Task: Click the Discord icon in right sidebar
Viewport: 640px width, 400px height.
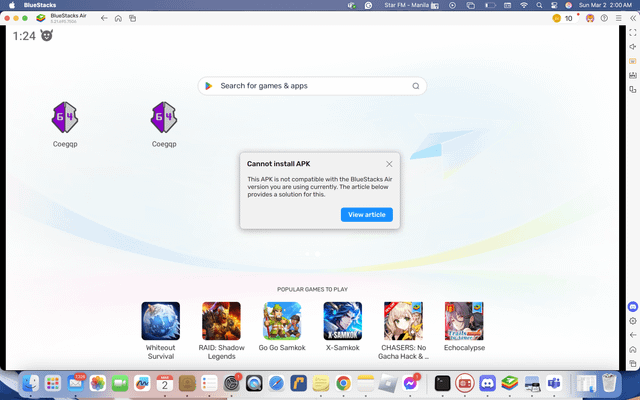Action: pos(632,305)
